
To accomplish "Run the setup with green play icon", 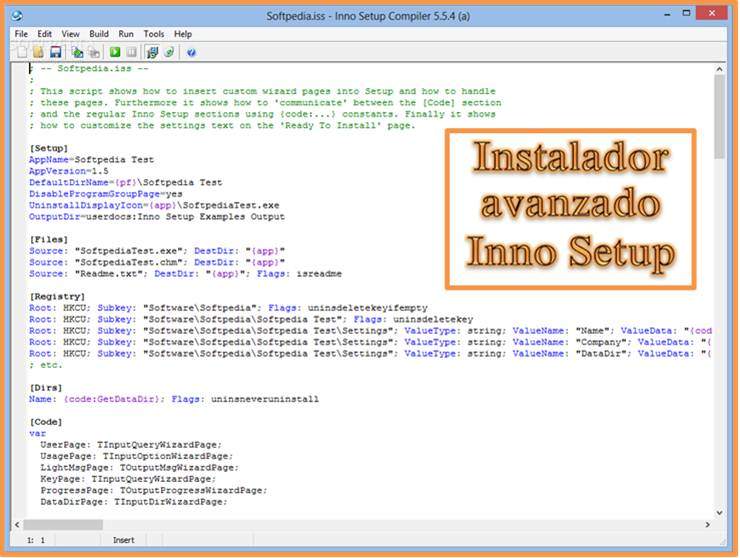I will point(115,52).
